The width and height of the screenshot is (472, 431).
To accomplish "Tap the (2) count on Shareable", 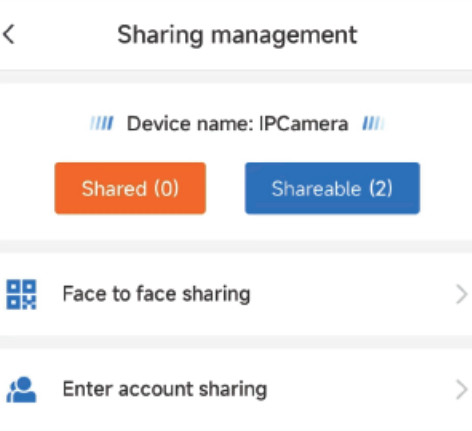I will 381,188.
